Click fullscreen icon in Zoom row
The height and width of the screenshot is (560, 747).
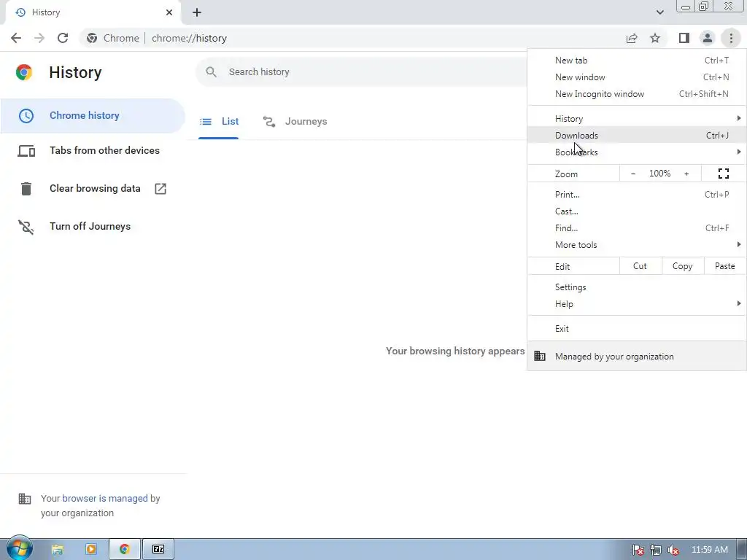point(723,174)
